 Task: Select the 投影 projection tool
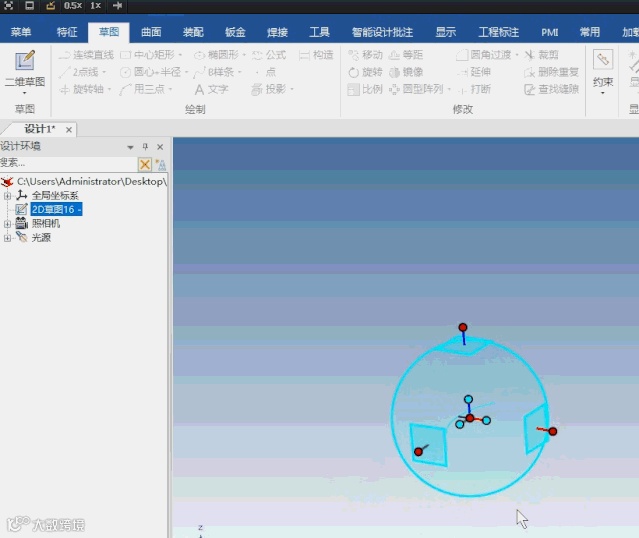(x=269, y=89)
